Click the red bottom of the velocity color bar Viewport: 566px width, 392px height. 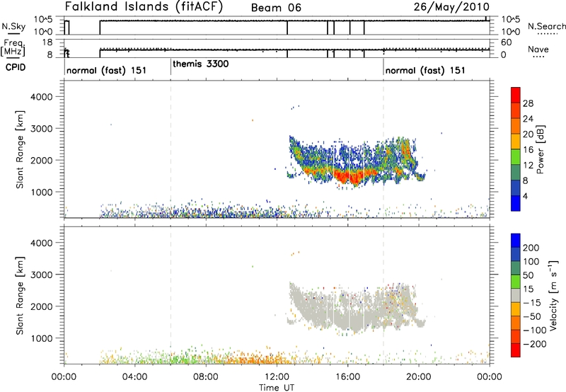(516, 350)
